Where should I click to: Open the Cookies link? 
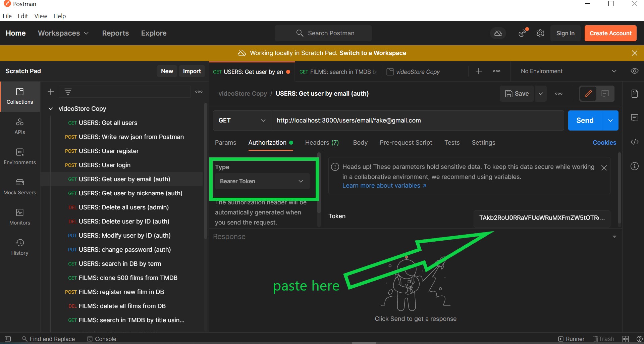pos(604,143)
